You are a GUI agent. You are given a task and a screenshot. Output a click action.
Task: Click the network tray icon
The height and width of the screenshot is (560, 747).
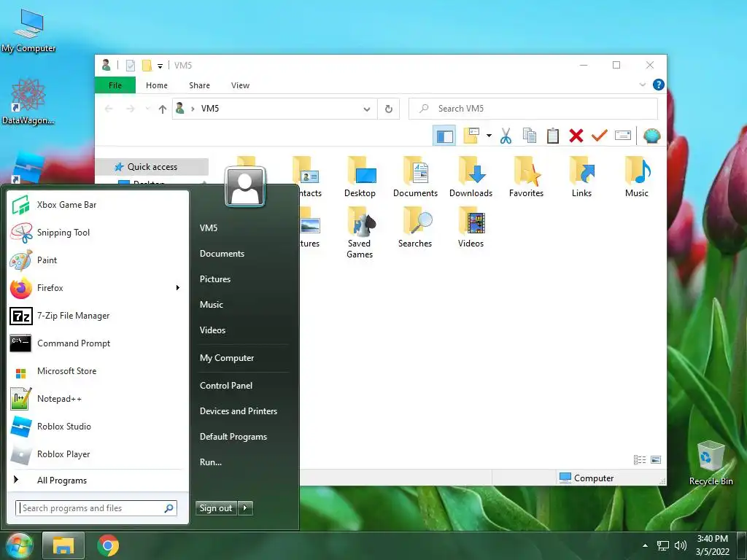click(662, 545)
